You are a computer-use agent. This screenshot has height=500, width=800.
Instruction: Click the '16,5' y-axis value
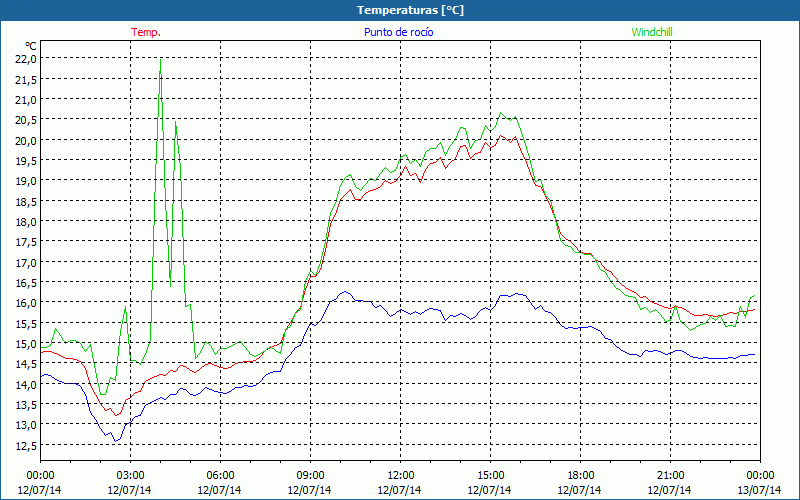pos(26,283)
